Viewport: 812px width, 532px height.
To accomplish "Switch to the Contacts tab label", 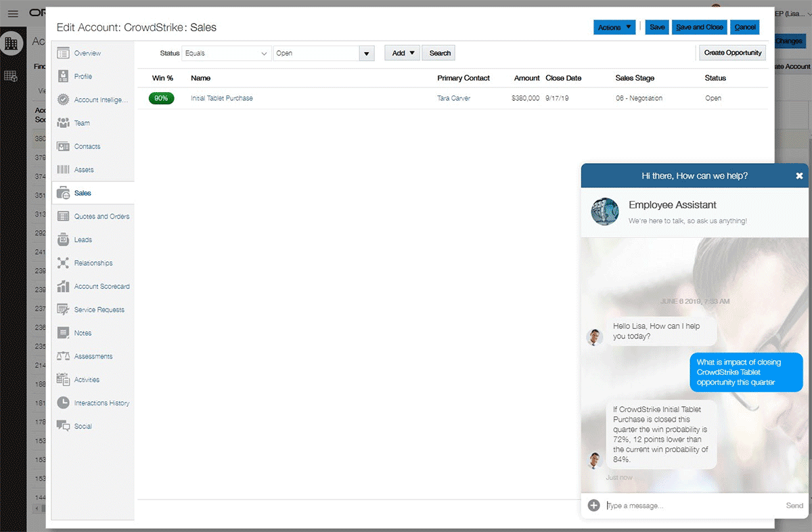I will point(87,146).
